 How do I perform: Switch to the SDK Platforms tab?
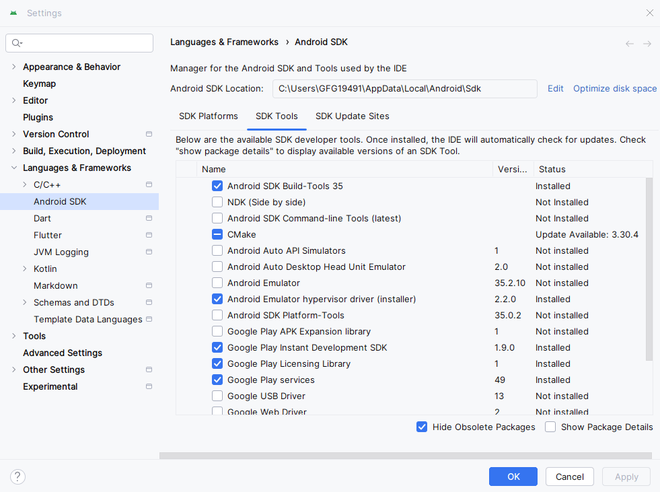208,116
